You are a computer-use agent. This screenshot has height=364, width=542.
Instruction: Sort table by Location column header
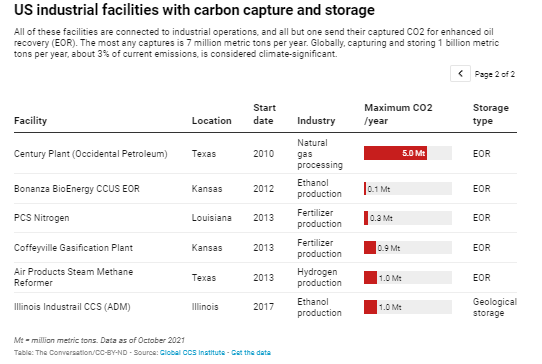pyautogui.click(x=212, y=121)
